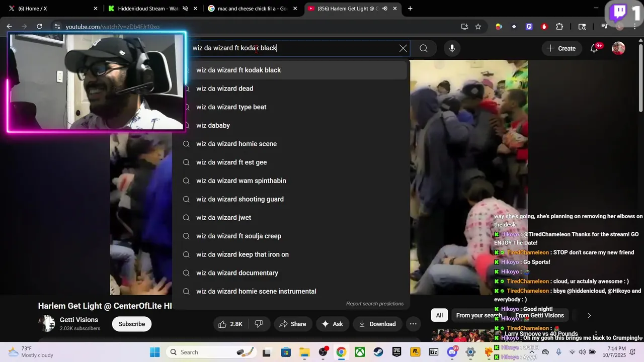Click 'Report search predictions' link
Screen dimensions: 644x362
pos(375,304)
